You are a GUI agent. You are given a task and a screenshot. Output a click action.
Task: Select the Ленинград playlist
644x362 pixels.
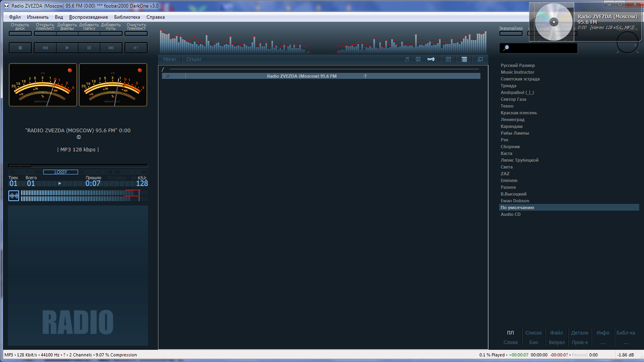pos(512,119)
